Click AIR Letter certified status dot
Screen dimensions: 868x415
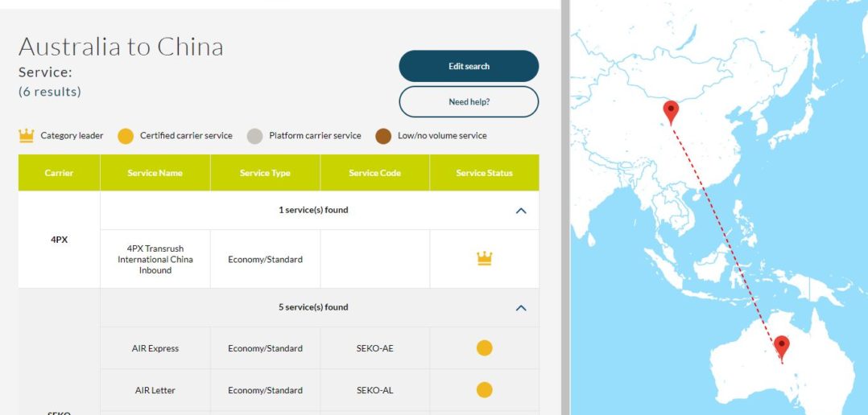(x=484, y=390)
